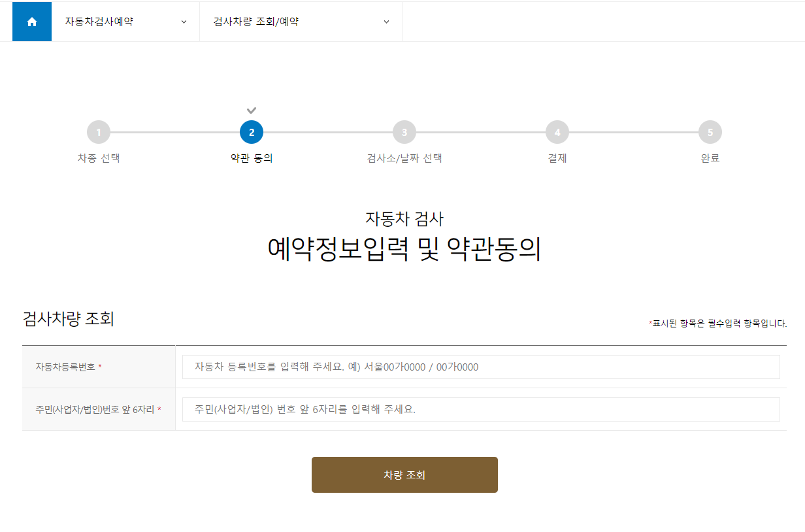Select the 차종 선택 step label

(x=99, y=158)
